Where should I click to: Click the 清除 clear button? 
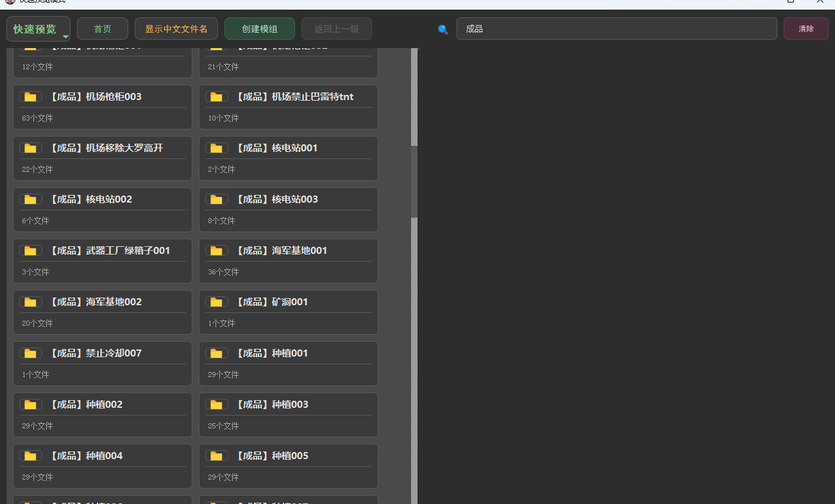tap(806, 29)
